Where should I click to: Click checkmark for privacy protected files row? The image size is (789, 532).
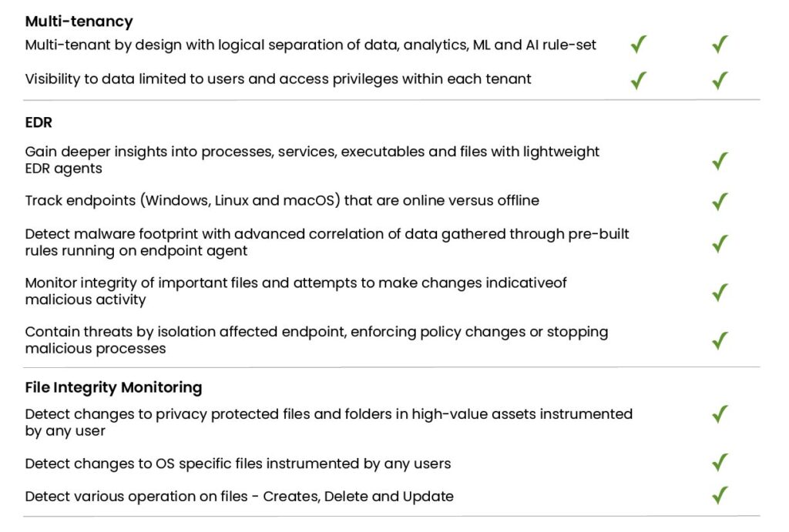pyautogui.click(x=720, y=414)
